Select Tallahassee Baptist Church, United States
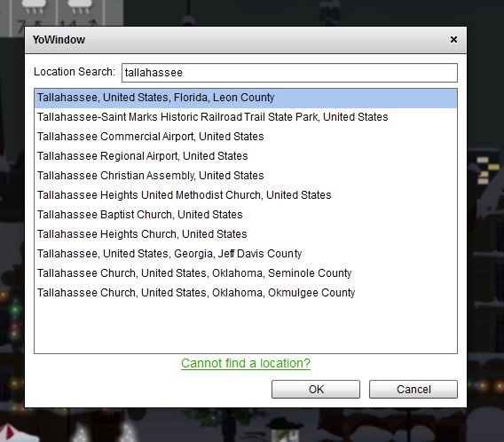The height and width of the screenshot is (442, 504). pos(246,215)
